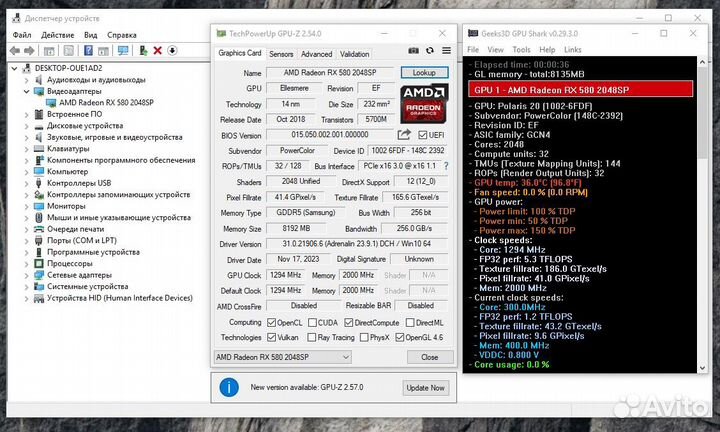Open the Справка menu

tap(122, 35)
